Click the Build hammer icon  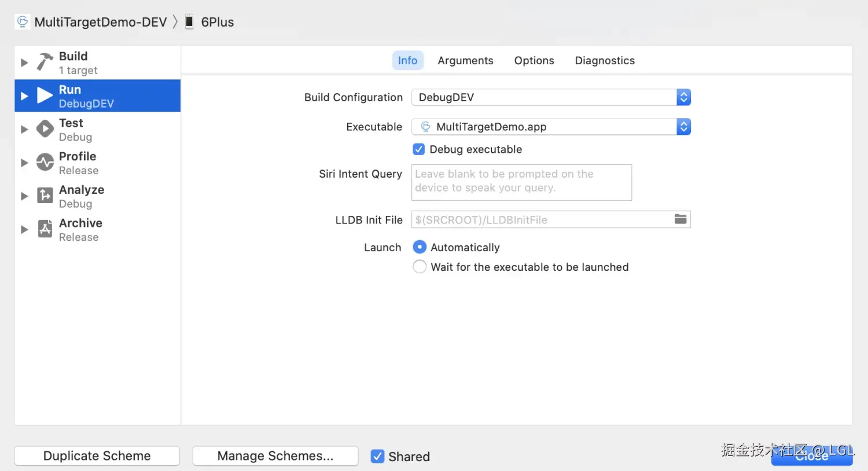tap(45, 61)
